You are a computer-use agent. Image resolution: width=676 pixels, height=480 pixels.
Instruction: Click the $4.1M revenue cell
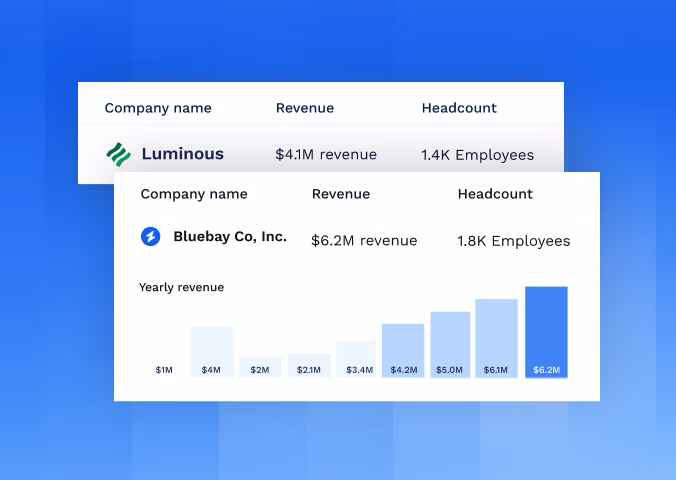pyautogui.click(x=326, y=154)
